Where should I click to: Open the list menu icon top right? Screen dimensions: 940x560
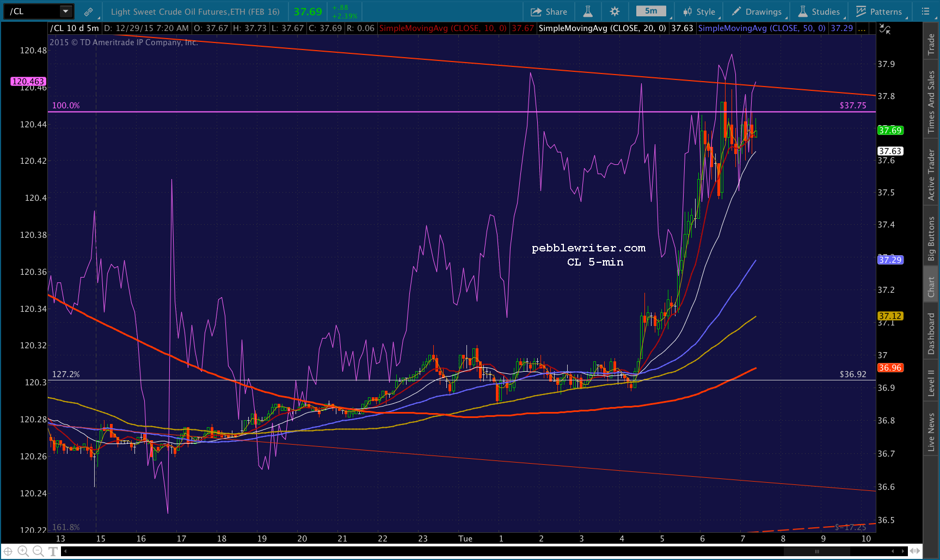(x=925, y=11)
